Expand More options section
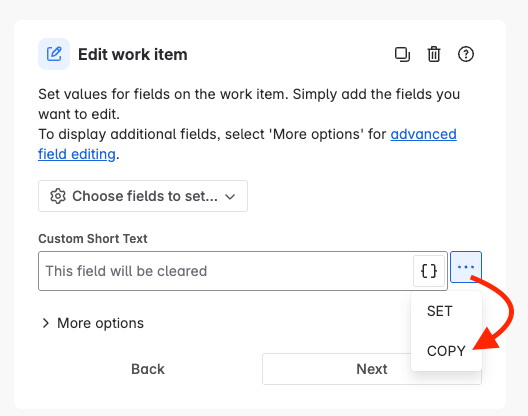The image size is (528, 416). 93,323
